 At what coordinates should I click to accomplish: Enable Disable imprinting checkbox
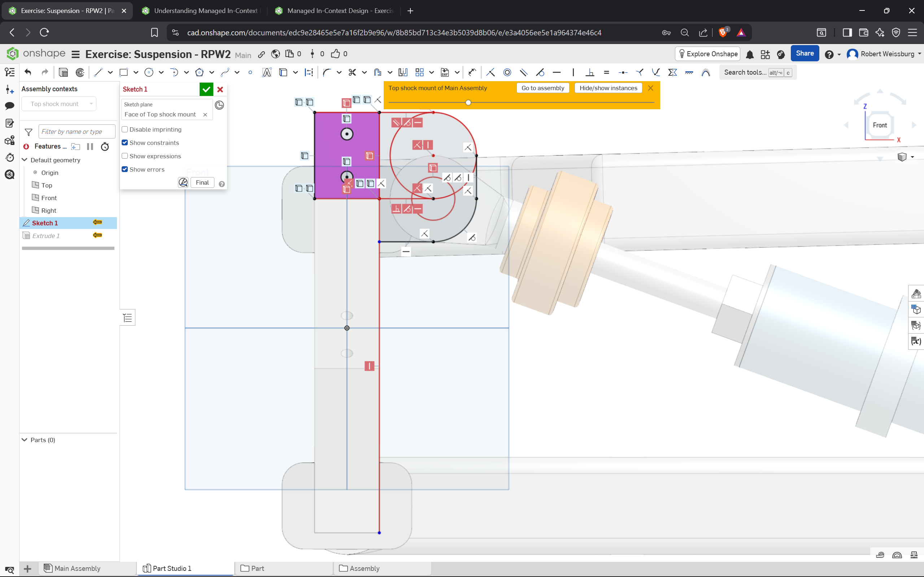point(125,129)
